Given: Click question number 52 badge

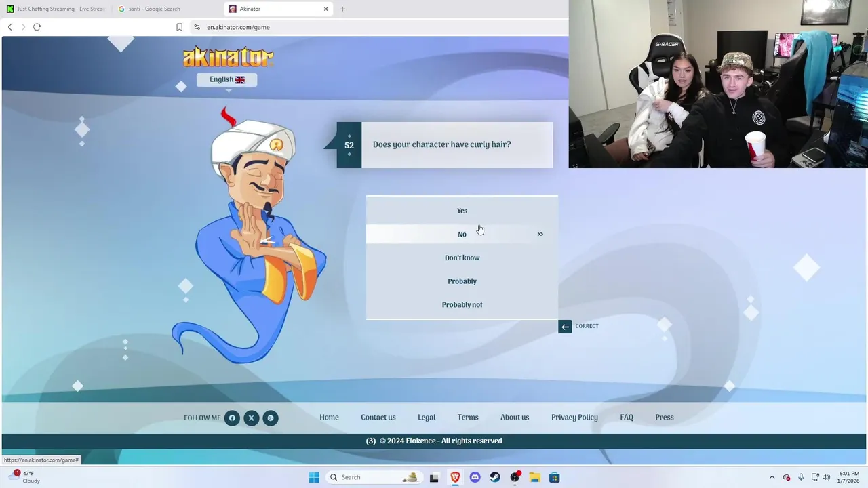Looking at the screenshot, I should click(x=349, y=145).
